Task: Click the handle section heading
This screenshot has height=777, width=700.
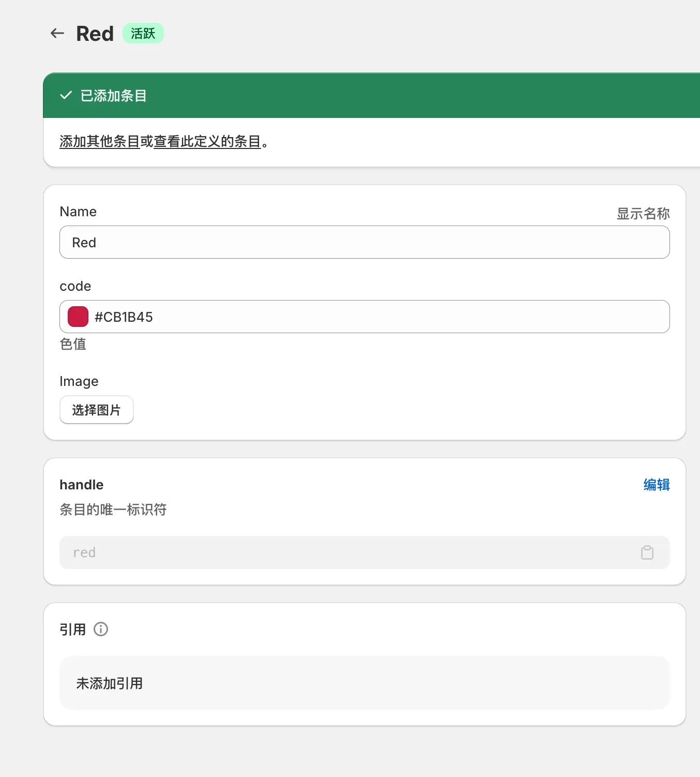Action: (81, 485)
